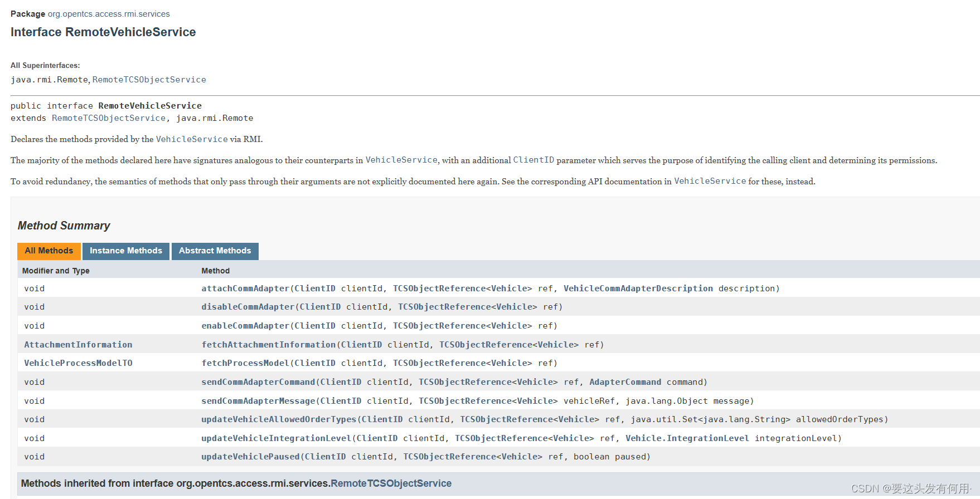Open the fetchProcessModel method link

tap(245, 363)
